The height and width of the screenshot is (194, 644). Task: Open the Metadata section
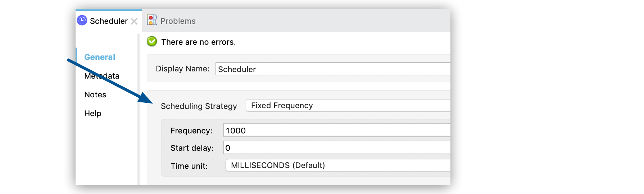pyautogui.click(x=102, y=76)
